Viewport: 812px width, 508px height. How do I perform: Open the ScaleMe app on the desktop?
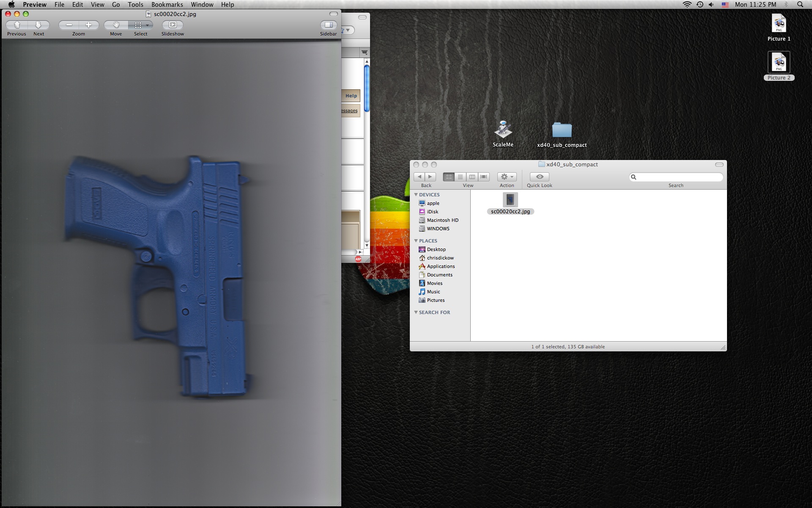(x=503, y=130)
